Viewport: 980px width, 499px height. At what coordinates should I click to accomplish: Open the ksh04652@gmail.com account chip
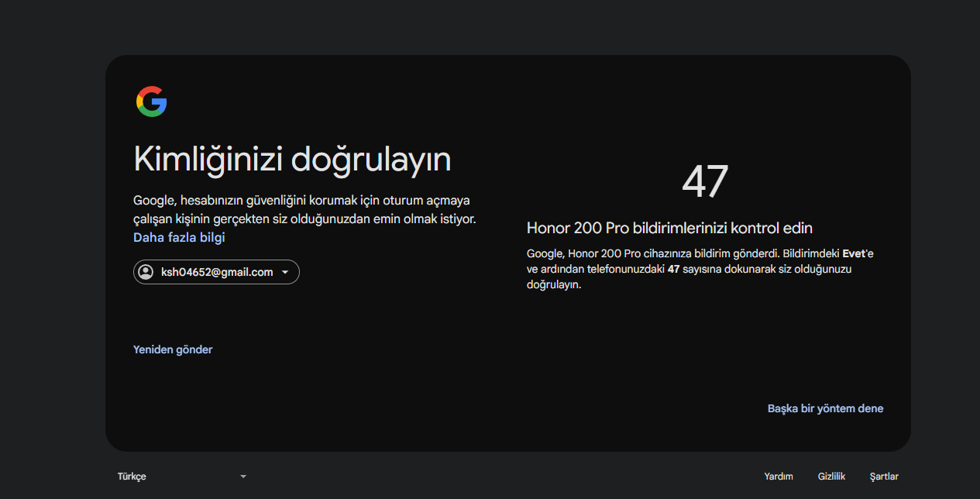[x=216, y=272]
